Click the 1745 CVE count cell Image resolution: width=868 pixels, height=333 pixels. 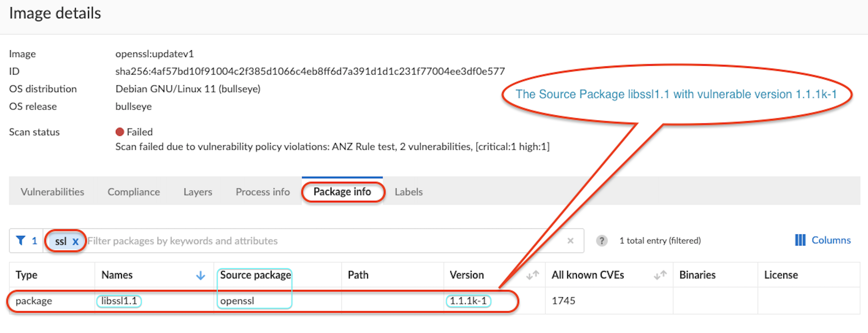click(x=563, y=301)
